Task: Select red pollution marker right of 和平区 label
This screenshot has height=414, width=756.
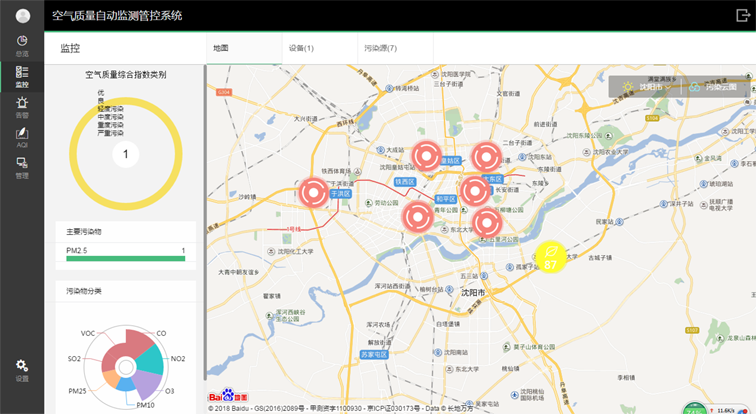Action: 475,191
